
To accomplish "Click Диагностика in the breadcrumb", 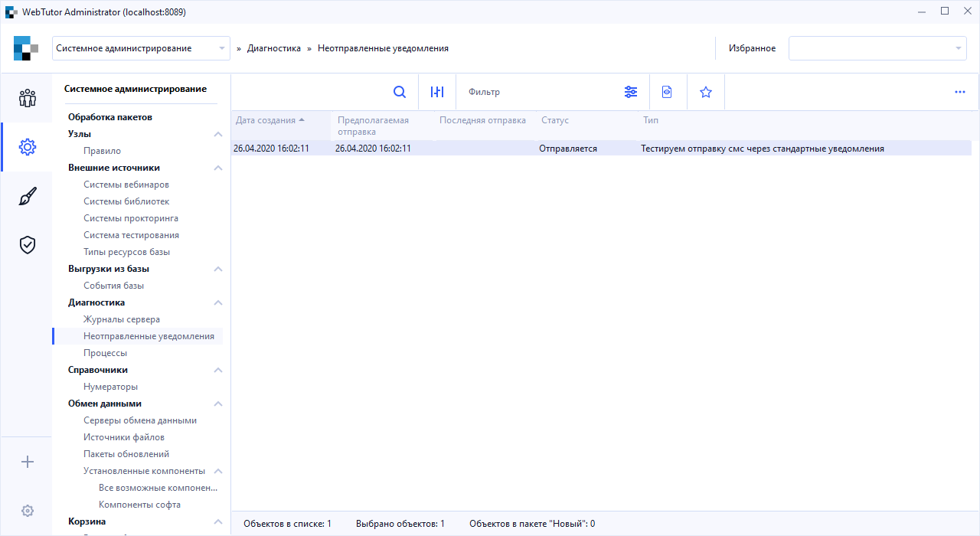I will click(274, 48).
